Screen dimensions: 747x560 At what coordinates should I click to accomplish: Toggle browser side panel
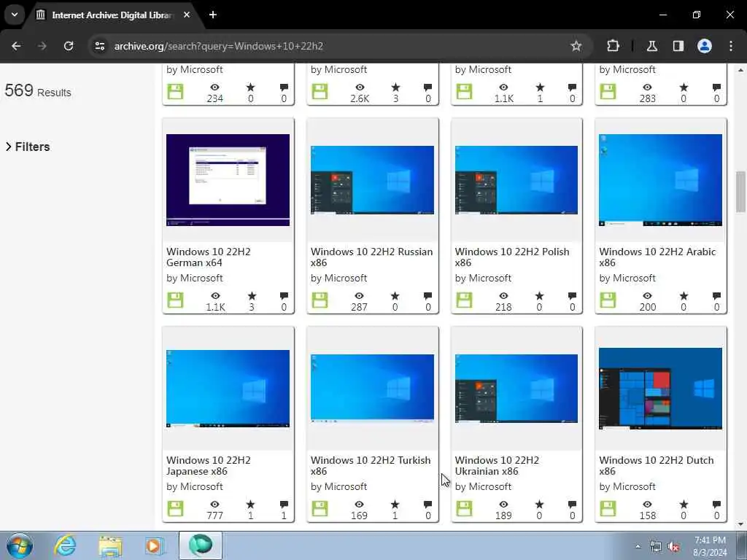tap(678, 46)
